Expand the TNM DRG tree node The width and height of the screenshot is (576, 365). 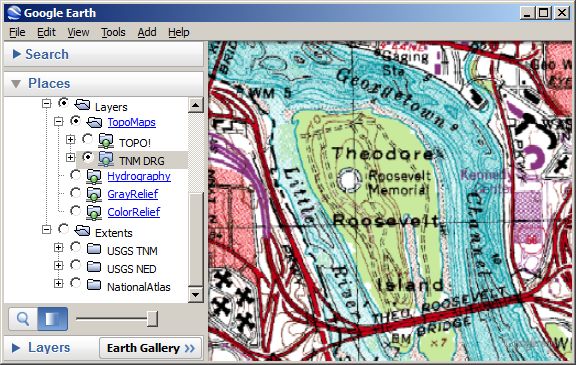(71, 158)
